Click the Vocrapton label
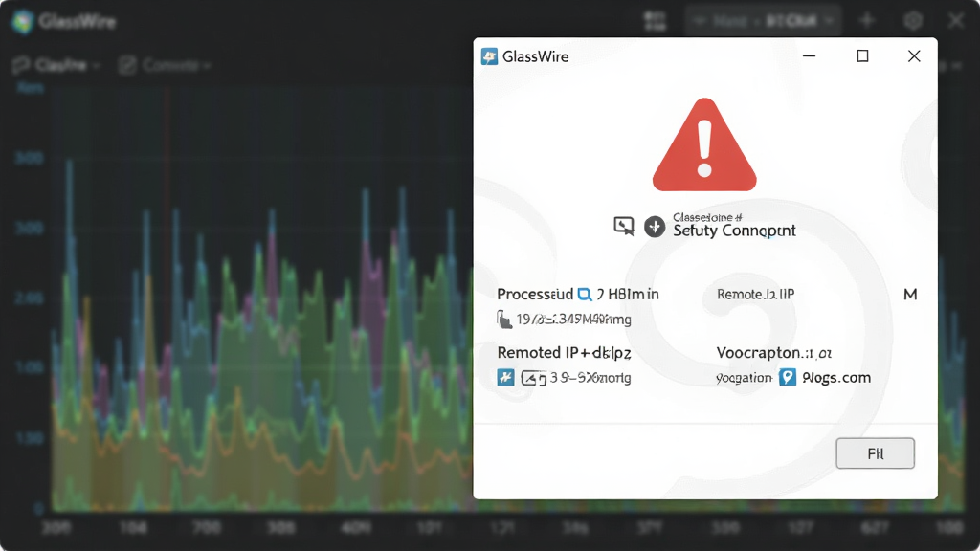 (x=773, y=353)
